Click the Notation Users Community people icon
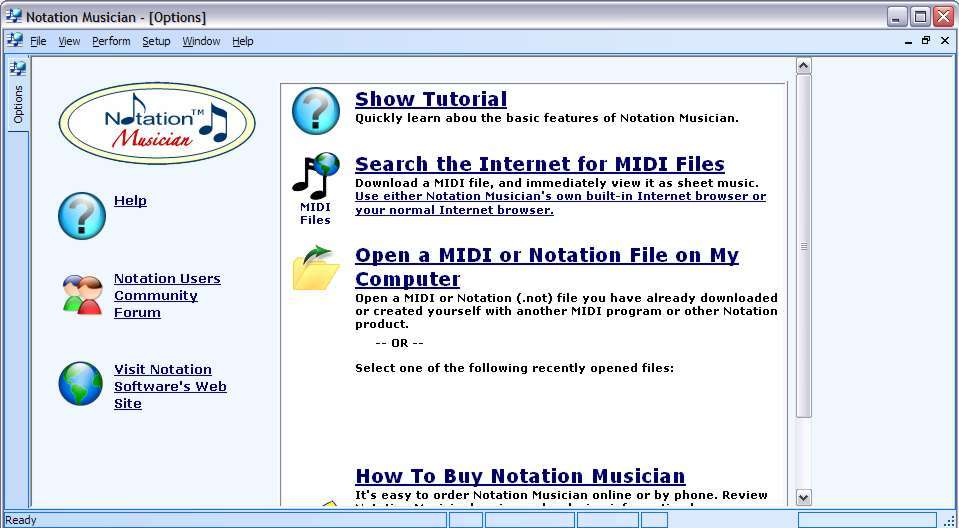 coord(83,295)
